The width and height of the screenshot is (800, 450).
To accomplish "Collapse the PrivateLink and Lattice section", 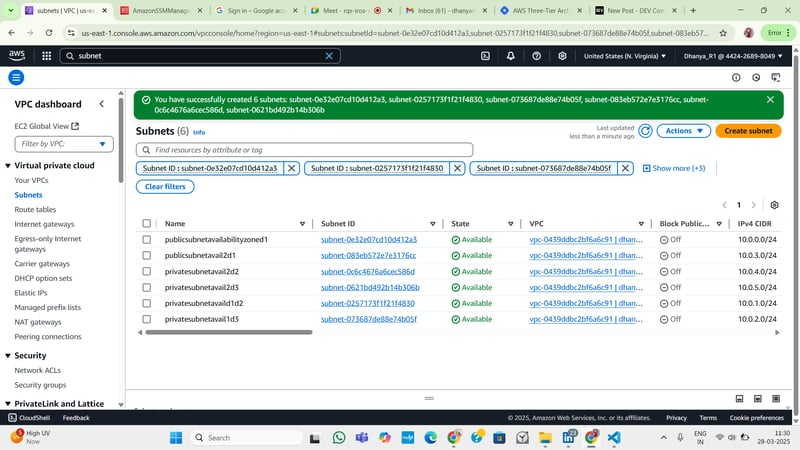I will [8, 404].
